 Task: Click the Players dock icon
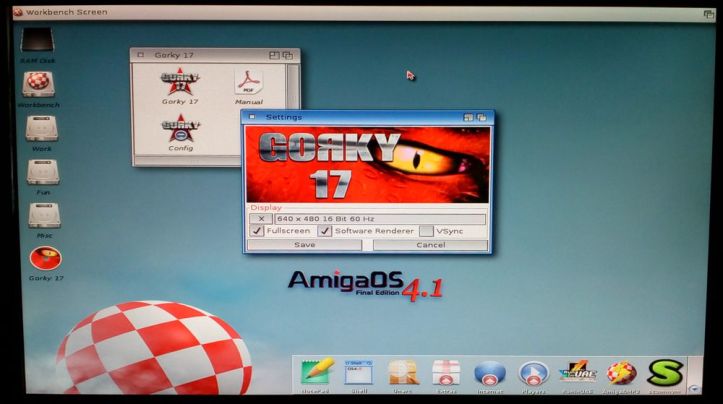533,374
